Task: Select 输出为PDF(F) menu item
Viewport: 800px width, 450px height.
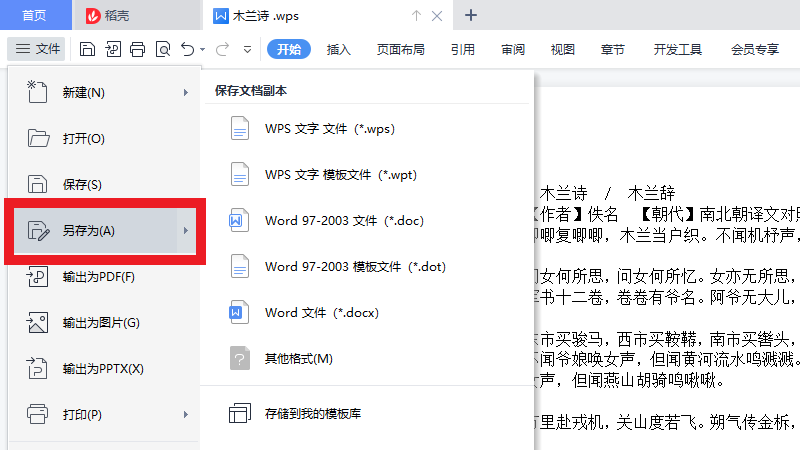Action: [x=98, y=277]
